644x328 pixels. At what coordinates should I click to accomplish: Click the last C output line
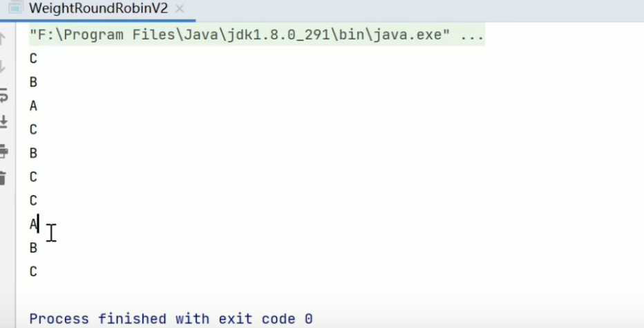click(x=33, y=272)
